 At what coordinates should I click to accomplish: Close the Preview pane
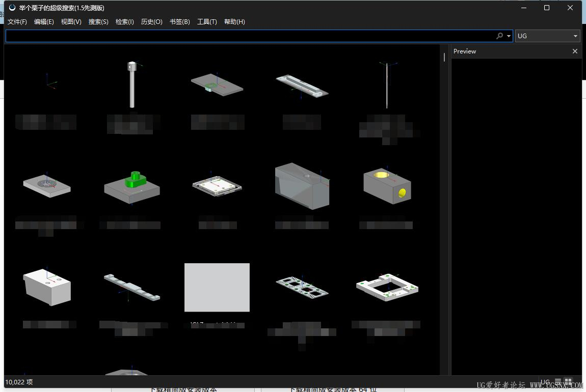pos(575,51)
